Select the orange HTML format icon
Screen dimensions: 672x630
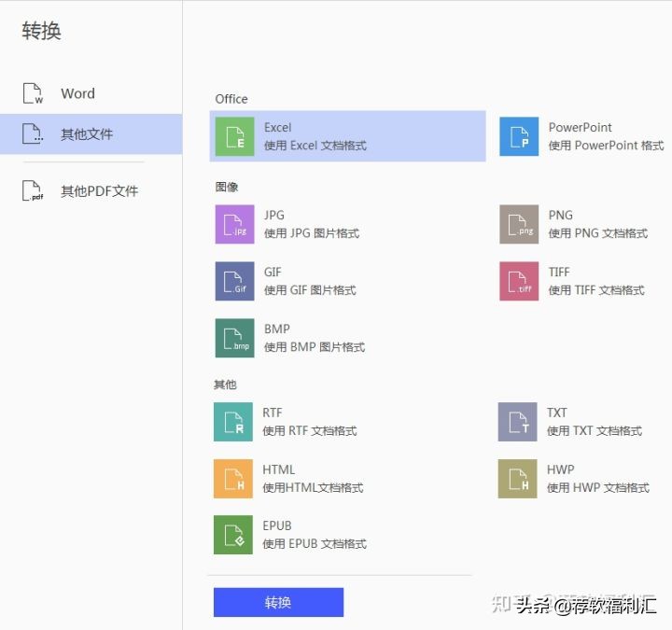(233, 479)
